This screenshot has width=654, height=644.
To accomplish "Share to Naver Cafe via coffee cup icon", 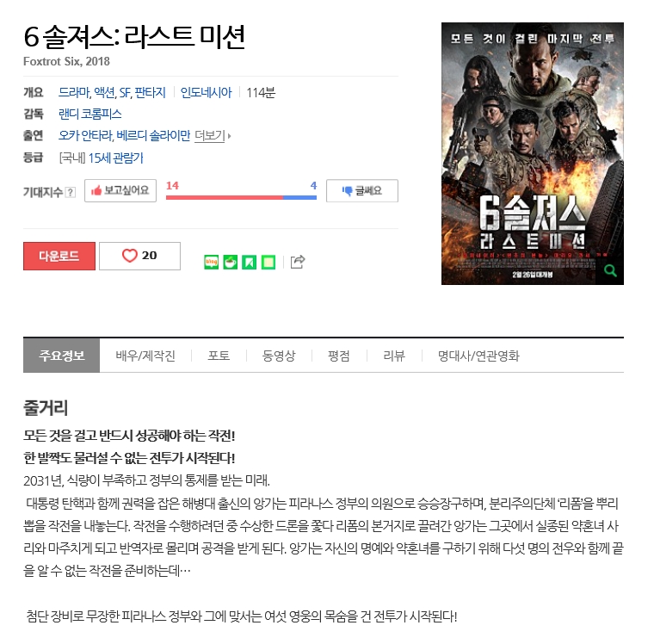I will click(231, 262).
